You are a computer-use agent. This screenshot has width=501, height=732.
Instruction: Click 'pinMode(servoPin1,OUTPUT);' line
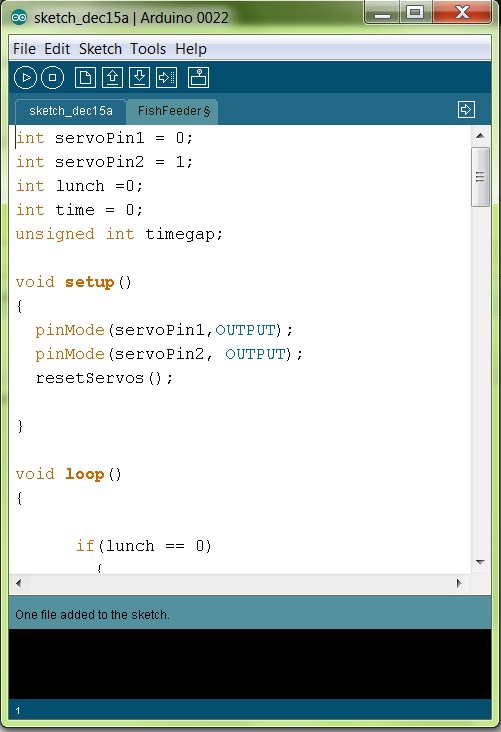[164, 330]
